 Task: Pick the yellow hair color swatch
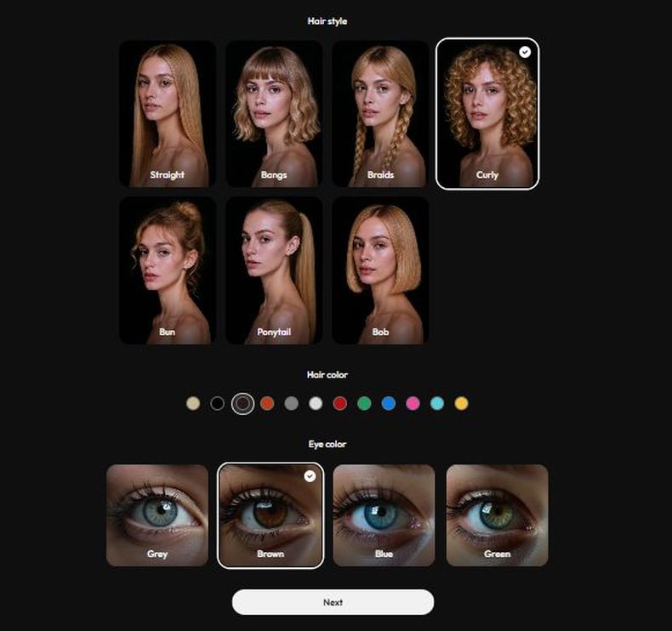click(x=461, y=403)
